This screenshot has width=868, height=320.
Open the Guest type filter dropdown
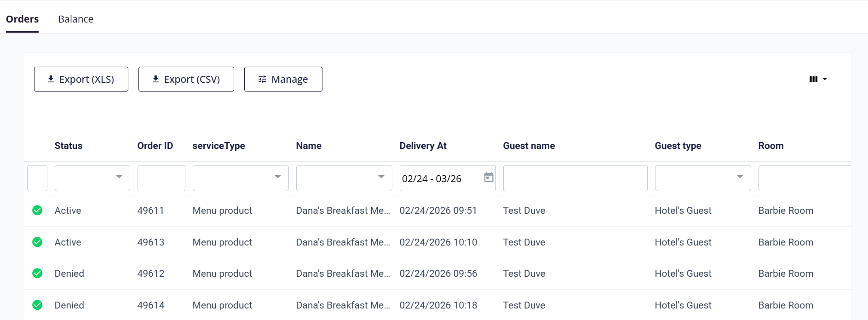(x=740, y=177)
